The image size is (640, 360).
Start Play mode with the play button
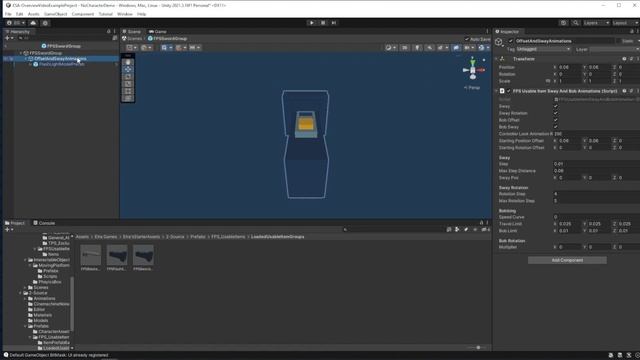point(312,23)
